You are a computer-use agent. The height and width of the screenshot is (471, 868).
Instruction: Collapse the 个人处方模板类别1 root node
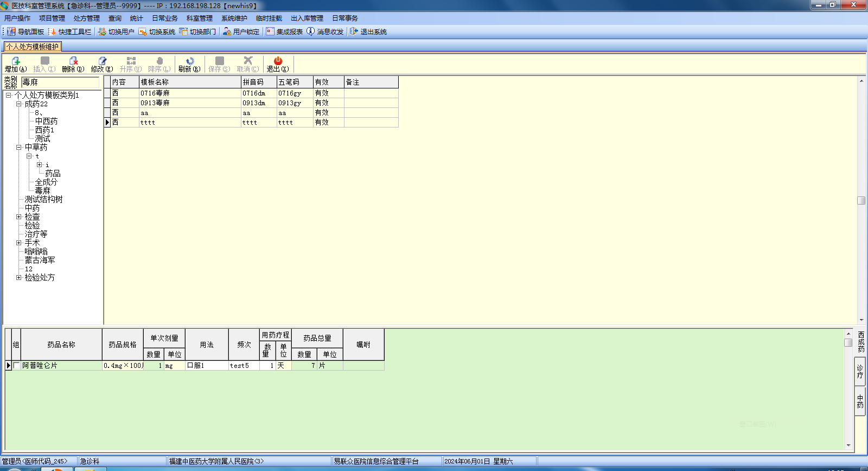pyautogui.click(x=8, y=96)
